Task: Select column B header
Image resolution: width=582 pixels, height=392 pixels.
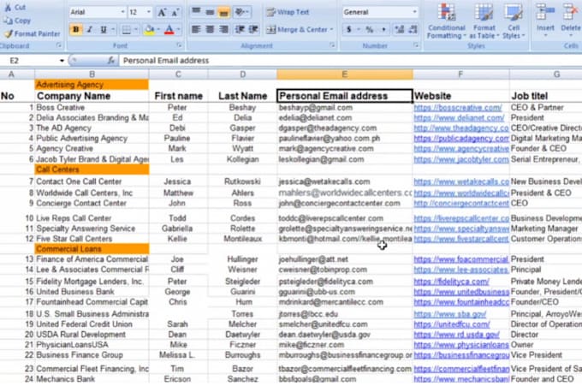Action: pos(92,74)
